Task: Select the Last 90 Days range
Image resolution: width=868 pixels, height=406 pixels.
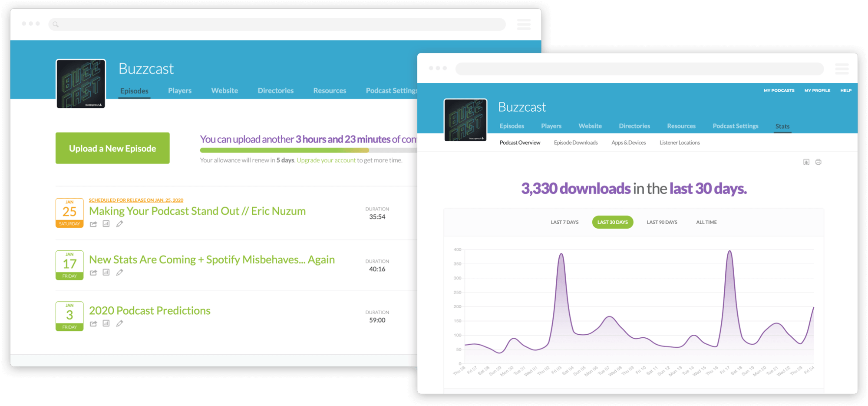Action: [662, 222]
